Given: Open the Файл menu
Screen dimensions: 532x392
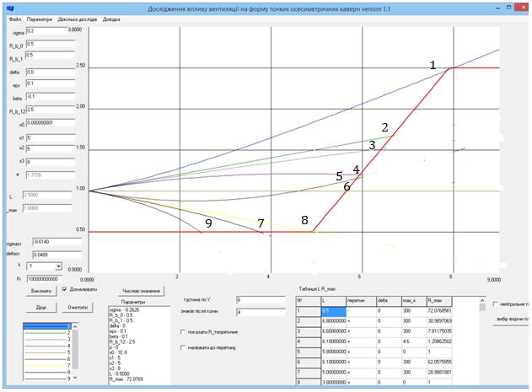Looking at the screenshot, I should point(14,19).
